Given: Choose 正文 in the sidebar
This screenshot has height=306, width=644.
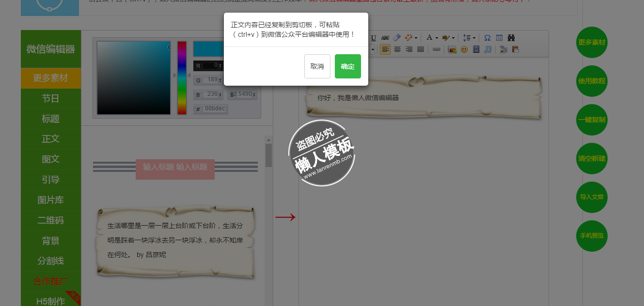Looking at the screenshot, I should coord(51,139).
